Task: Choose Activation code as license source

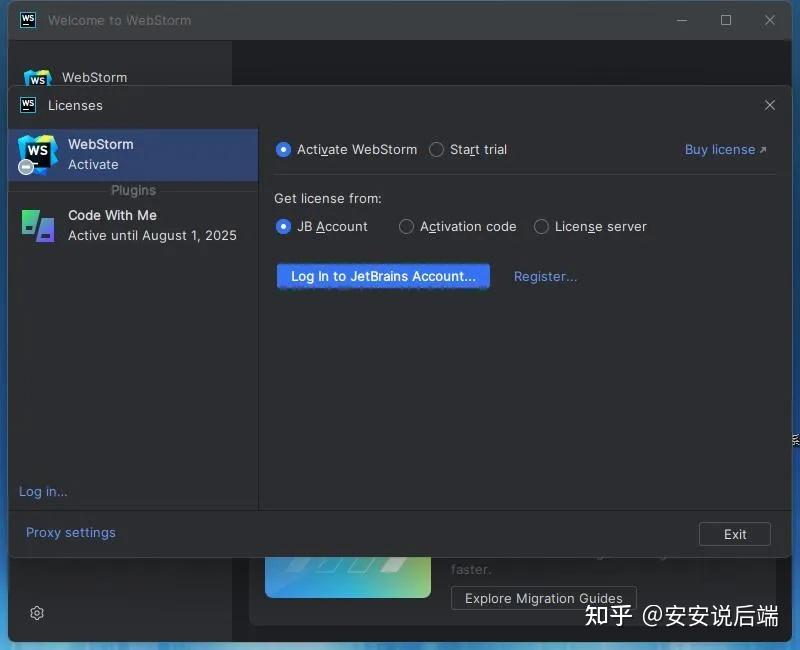Action: tap(406, 227)
